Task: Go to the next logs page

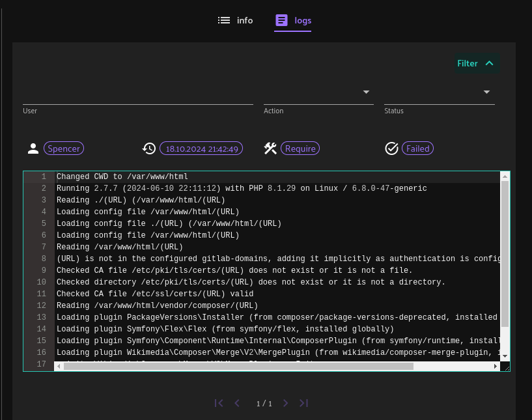Action: click(285, 403)
